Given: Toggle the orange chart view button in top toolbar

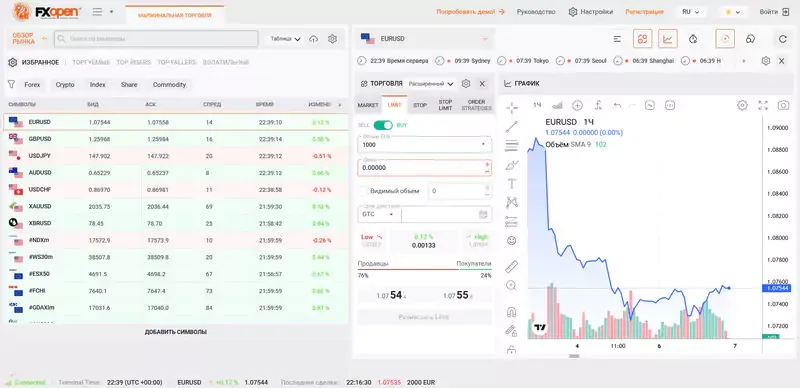Looking at the screenshot, I should click(x=668, y=39).
